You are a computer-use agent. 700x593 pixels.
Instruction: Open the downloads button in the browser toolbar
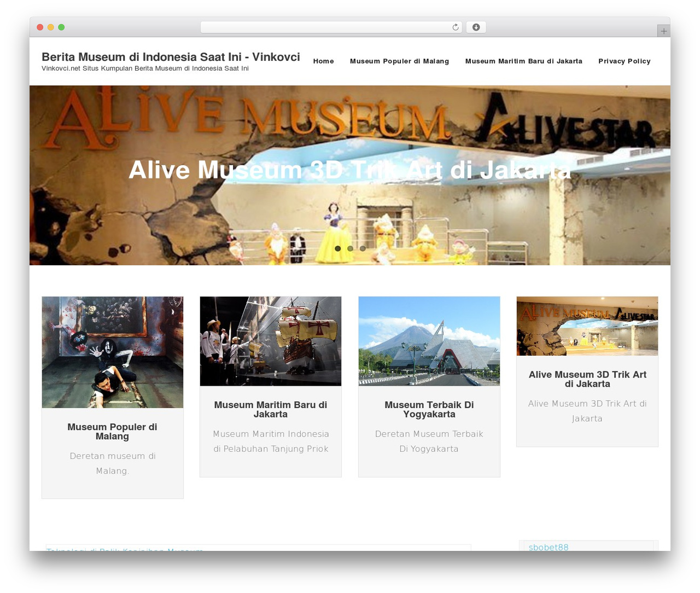(476, 27)
